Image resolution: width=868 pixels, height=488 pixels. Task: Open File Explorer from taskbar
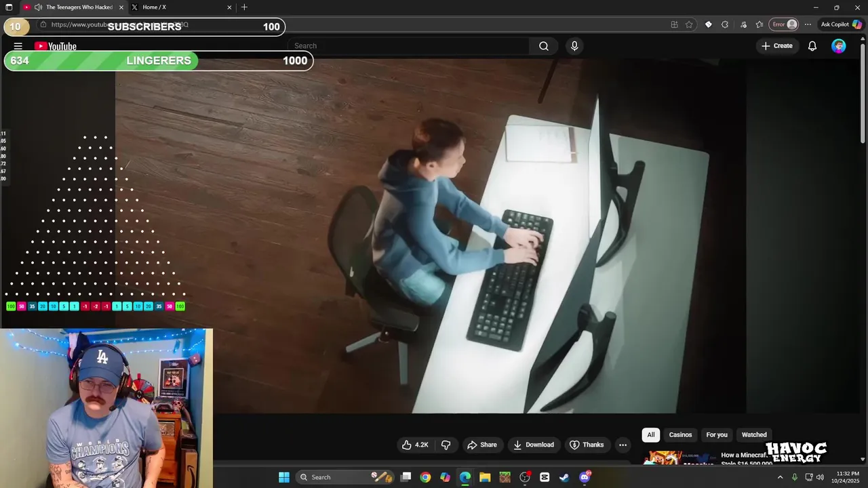(x=485, y=477)
